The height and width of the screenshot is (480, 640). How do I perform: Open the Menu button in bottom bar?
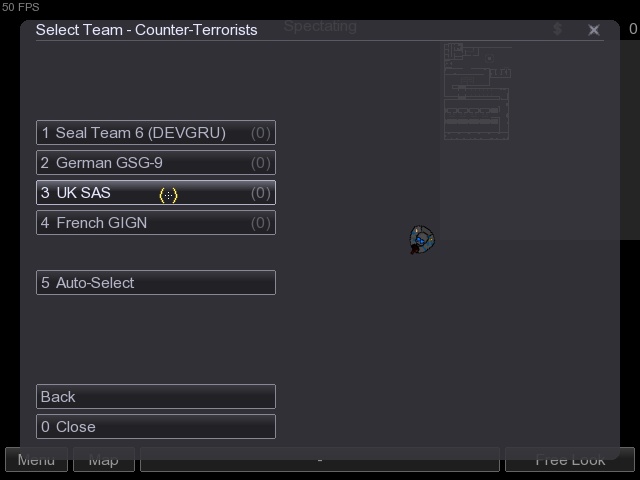pyautogui.click(x=36, y=460)
